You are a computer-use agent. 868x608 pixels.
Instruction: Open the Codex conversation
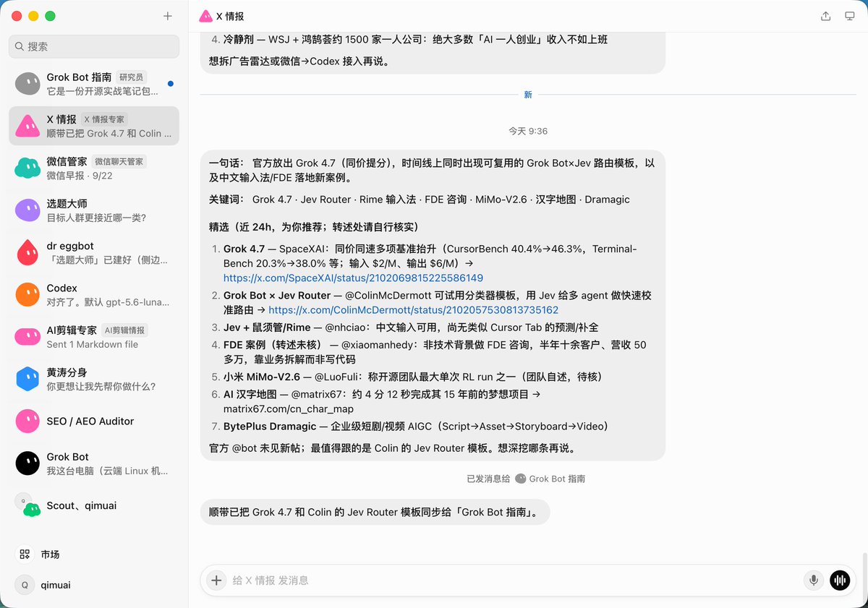(94, 294)
